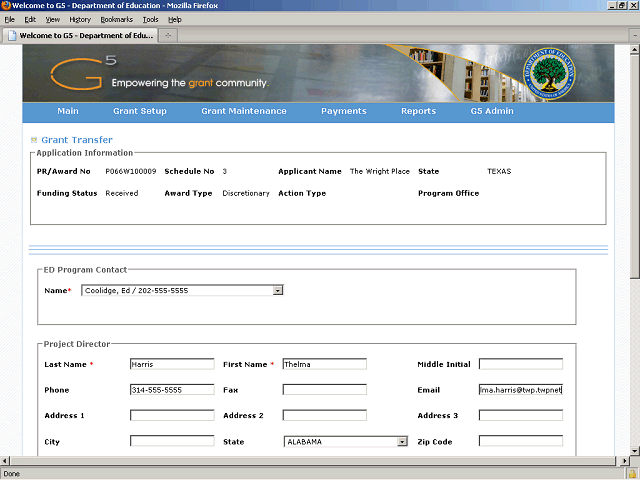Click the lock icon in the status bar
The image size is (640, 480).
(632, 474)
